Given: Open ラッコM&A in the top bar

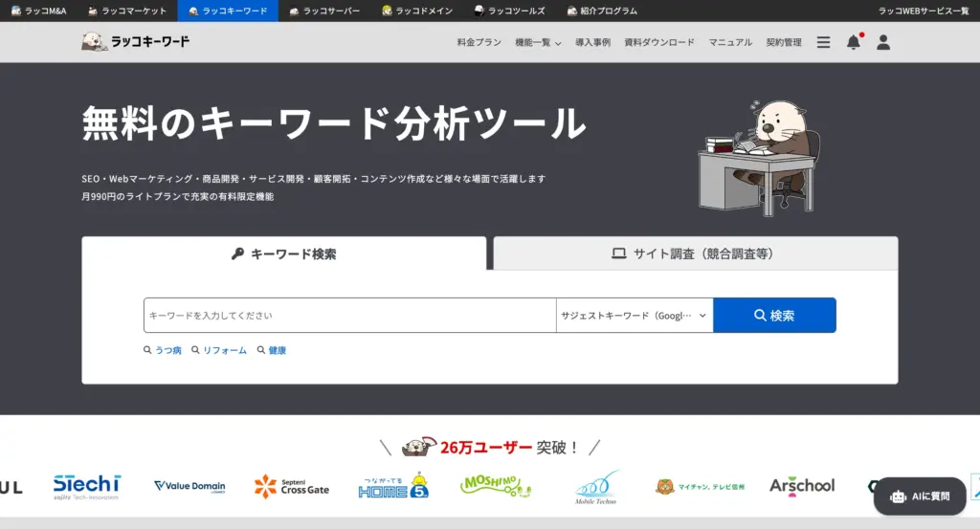Looking at the screenshot, I should (x=38, y=11).
